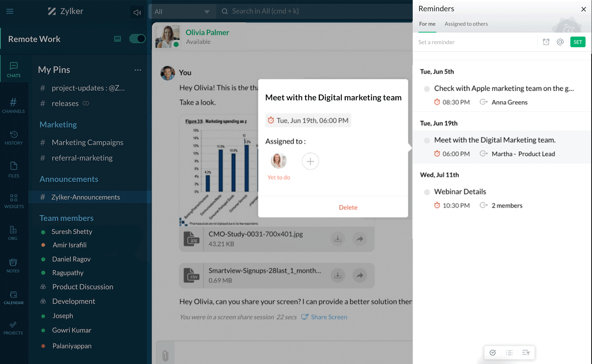
Task: Download the CMO-Study jpg file
Action: (338, 239)
